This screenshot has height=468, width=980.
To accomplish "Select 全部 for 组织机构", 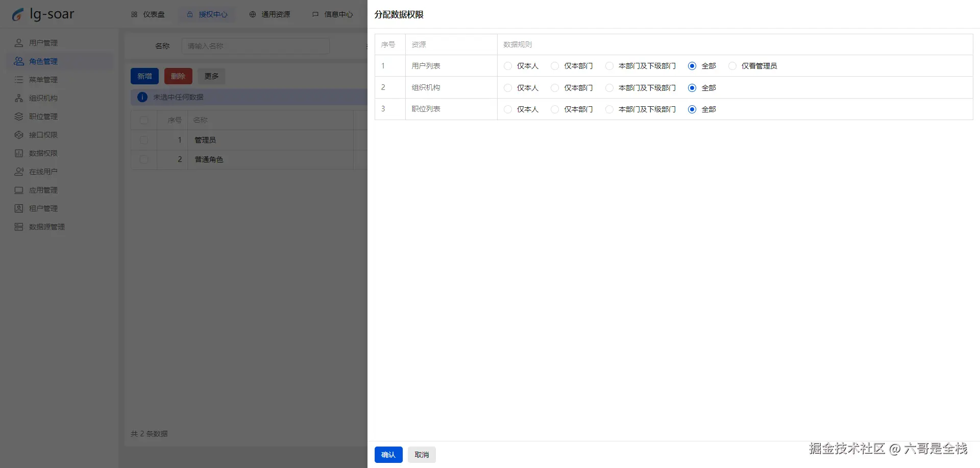I will [692, 88].
